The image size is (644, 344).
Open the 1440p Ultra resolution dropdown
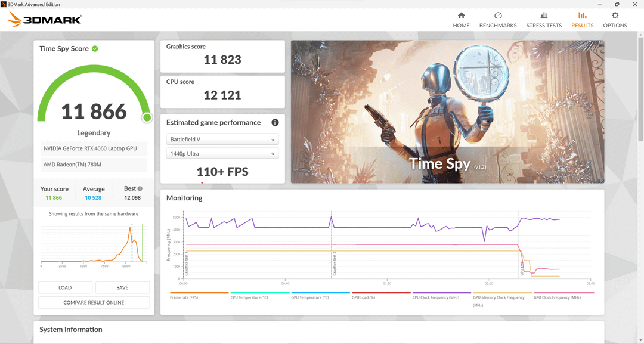point(222,154)
